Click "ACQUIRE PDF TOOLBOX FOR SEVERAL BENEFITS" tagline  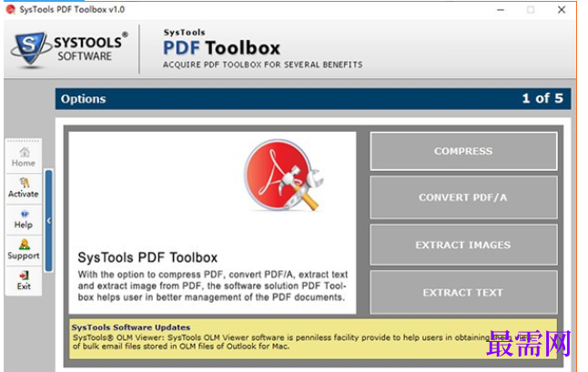tap(262, 65)
